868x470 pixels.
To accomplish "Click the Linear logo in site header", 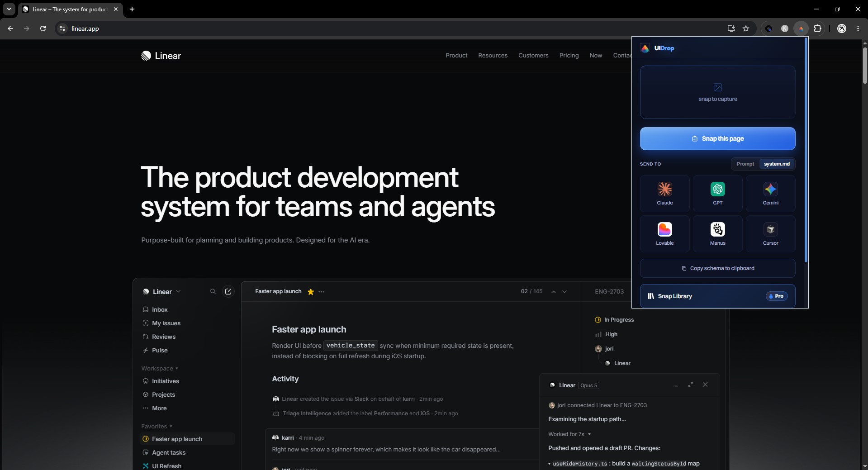I will 161,56.
